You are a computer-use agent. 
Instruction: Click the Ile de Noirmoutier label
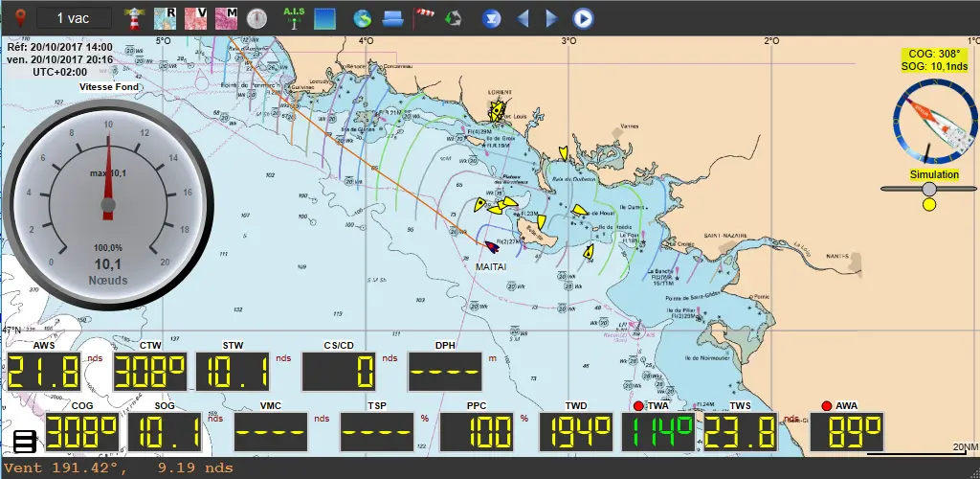click(705, 357)
